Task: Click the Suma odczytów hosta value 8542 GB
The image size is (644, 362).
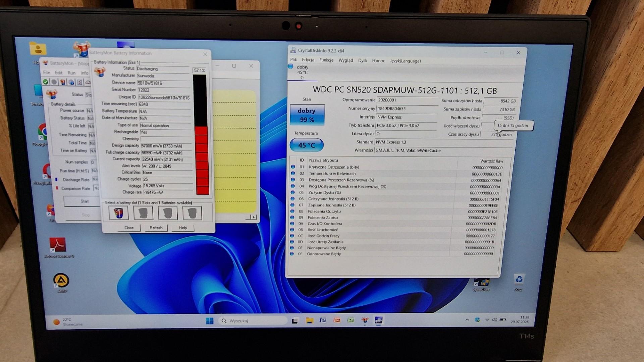Action: (500, 101)
